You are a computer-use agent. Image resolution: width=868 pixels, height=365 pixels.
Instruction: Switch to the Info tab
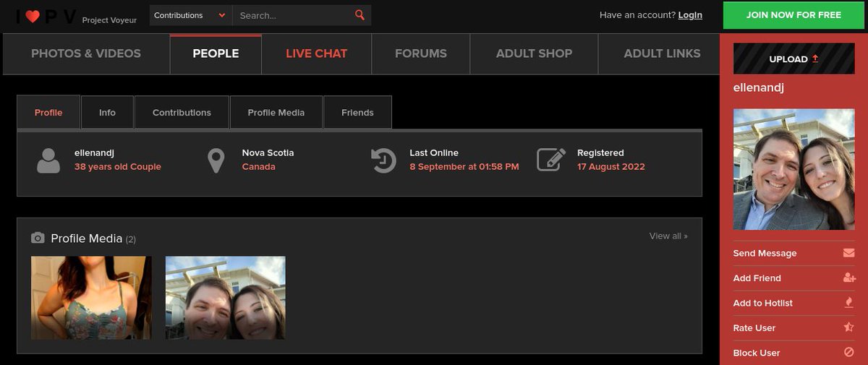(x=107, y=112)
